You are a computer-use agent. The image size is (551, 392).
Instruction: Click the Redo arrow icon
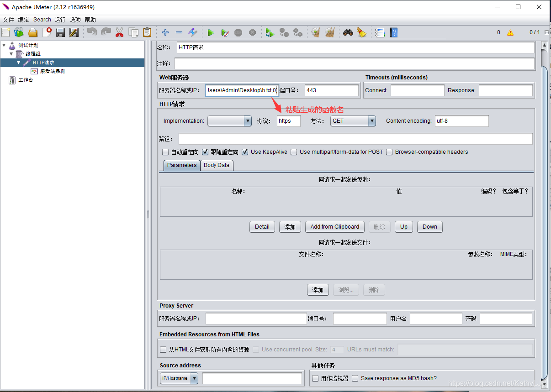click(x=106, y=32)
